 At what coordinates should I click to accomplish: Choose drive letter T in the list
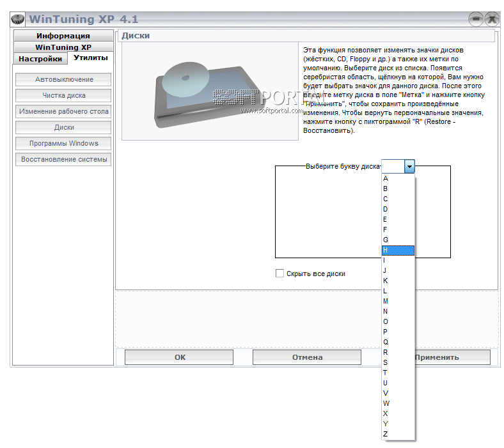point(398,373)
